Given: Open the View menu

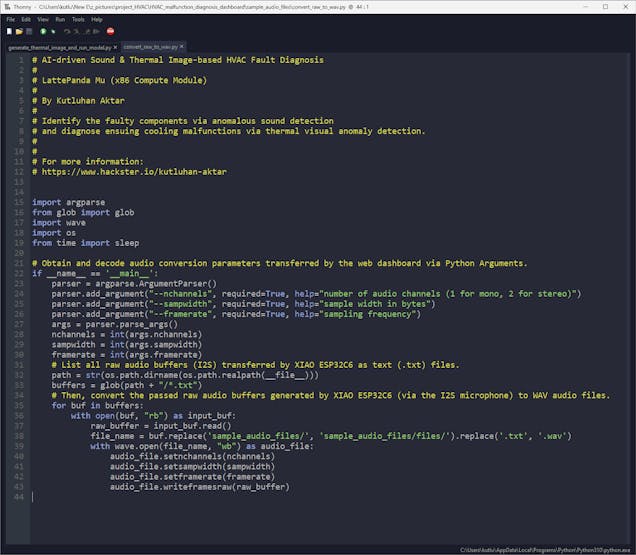Looking at the screenshot, I should pyautogui.click(x=44, y=19).
